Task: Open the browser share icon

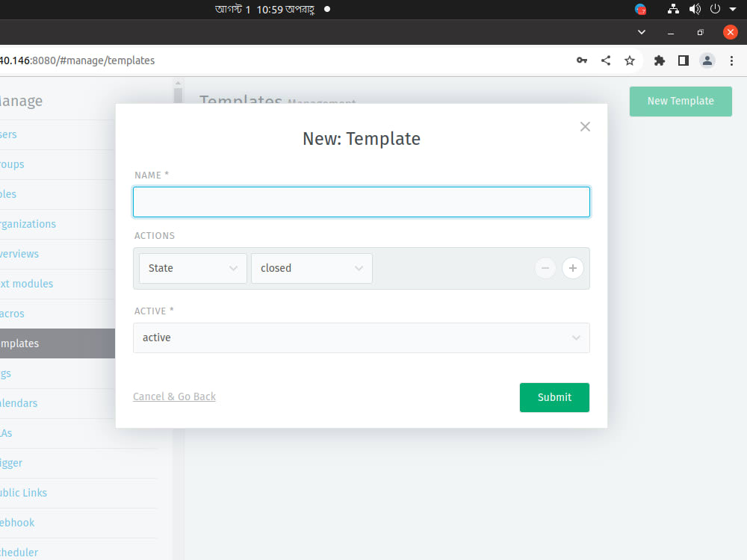Action: click(606, 60)
